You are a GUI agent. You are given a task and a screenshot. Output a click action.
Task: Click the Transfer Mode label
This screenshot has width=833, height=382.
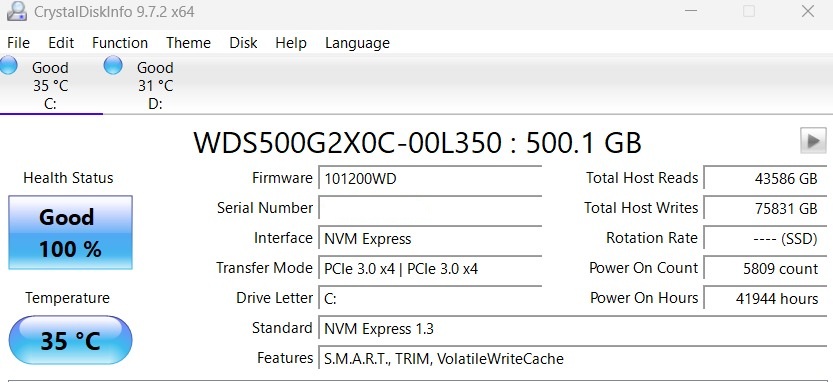[264, 268]
